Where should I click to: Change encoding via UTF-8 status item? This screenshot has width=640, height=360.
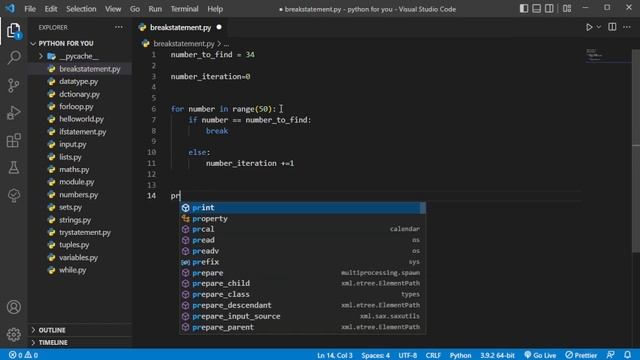[407, 355]
